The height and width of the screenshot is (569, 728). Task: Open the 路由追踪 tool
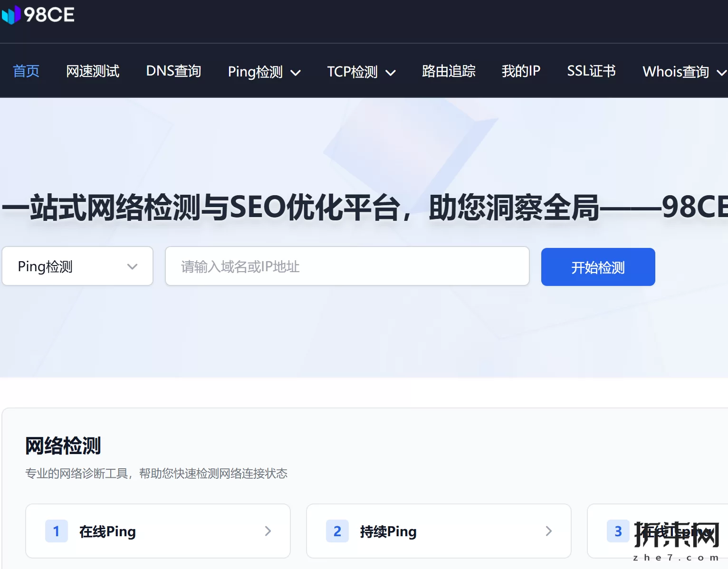(x=449, y=72)
